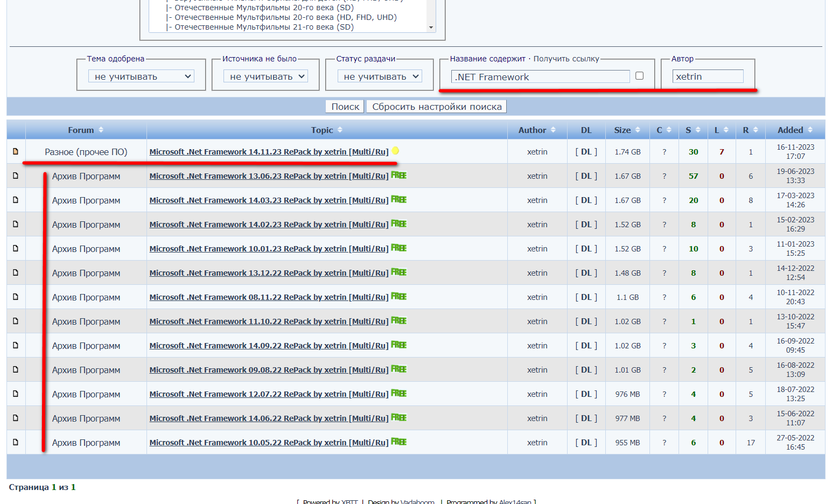
Task: Click the document icon in the 09.08.22 row
Action: pos(16,369)
